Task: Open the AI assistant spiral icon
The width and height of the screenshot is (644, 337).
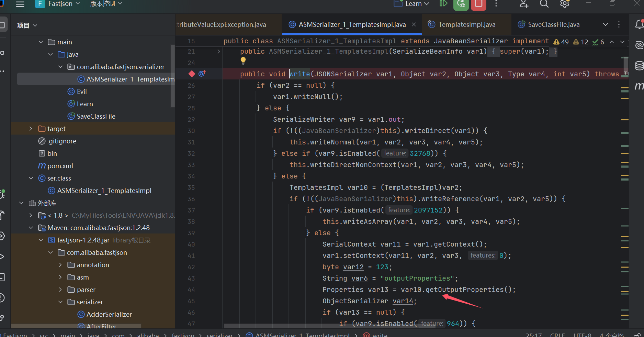Action: tap(639, 45)
